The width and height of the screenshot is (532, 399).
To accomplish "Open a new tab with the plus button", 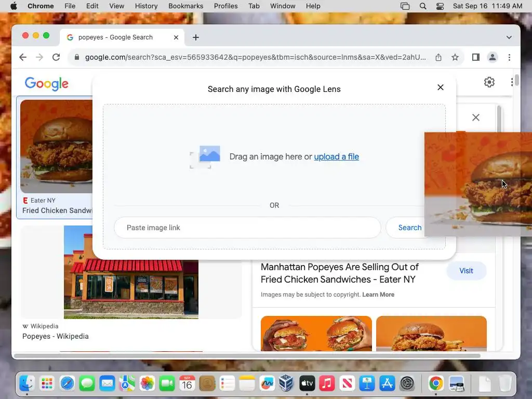I will [196, 37].
